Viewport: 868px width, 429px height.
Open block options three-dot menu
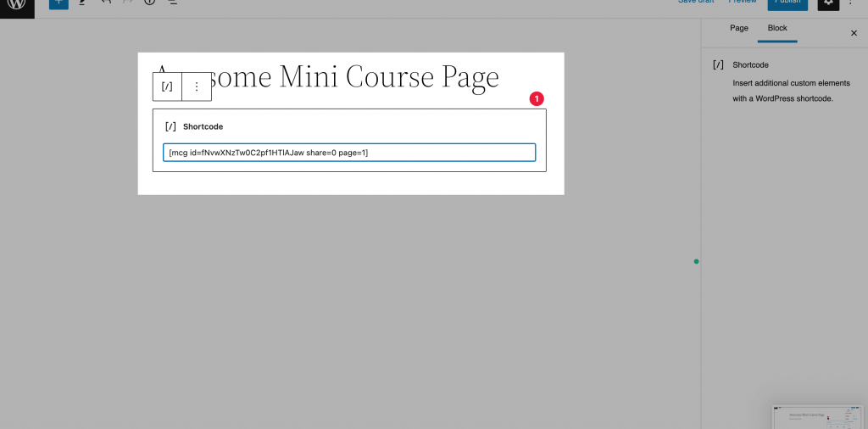[x=197, y=86]
